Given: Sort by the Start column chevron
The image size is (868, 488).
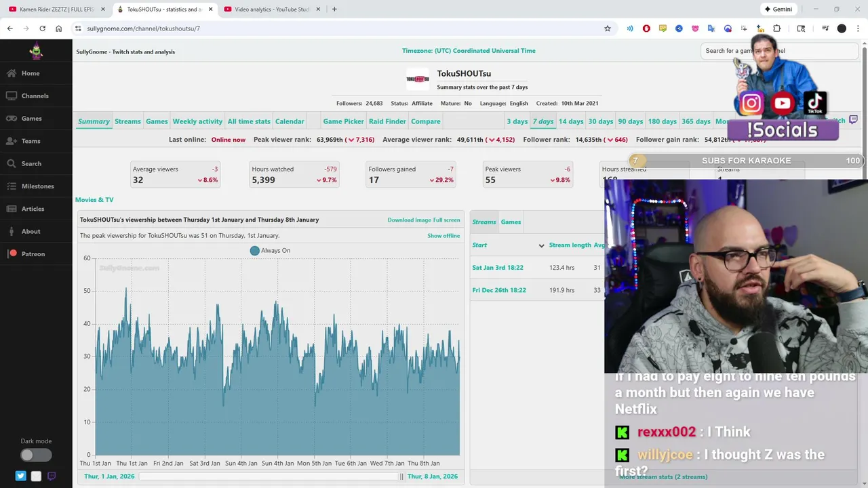Looking at the screenshot, I should [x=541, y=245].
